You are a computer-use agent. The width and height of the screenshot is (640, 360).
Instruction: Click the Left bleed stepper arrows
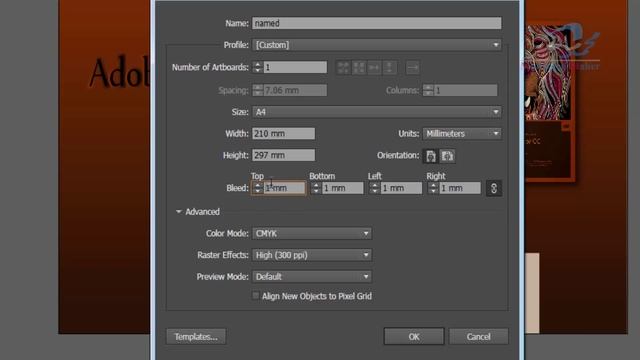[x=375, y=188]
